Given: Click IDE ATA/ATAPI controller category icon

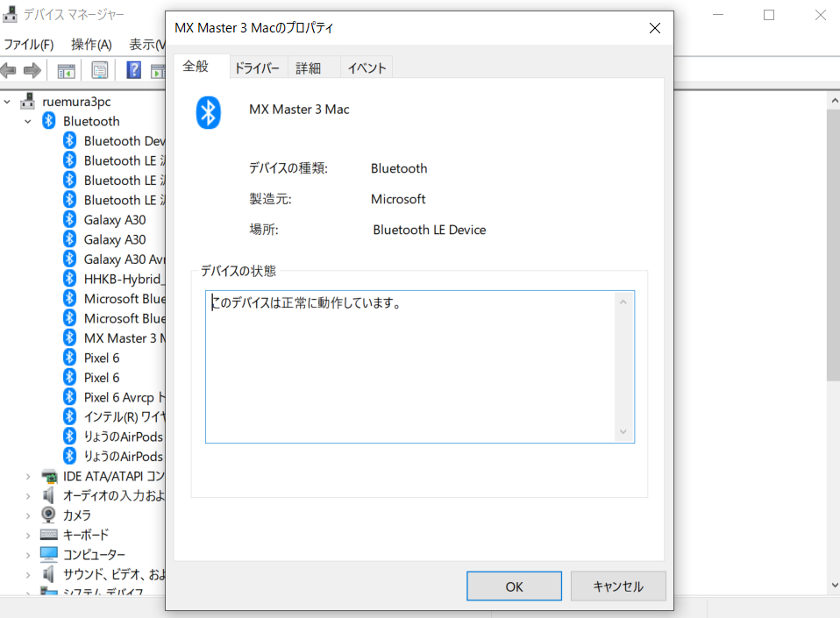Looking at the screenshot, I should pyautogui.click(x=49, y=476).
